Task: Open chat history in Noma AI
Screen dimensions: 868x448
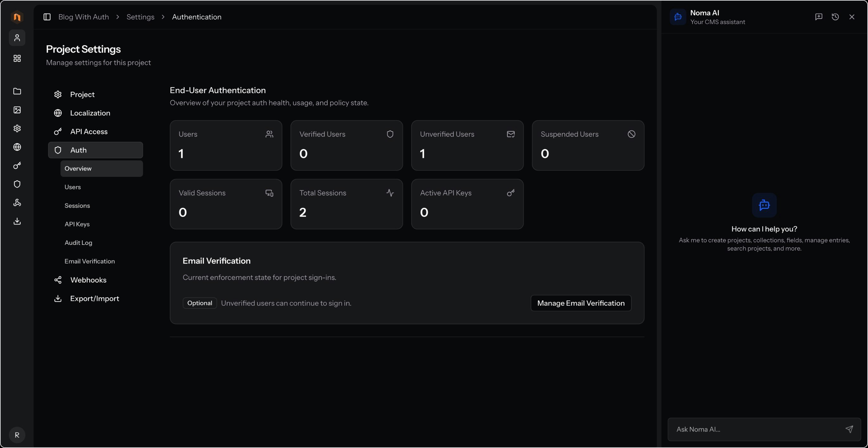Action: (x=835, y=17)
